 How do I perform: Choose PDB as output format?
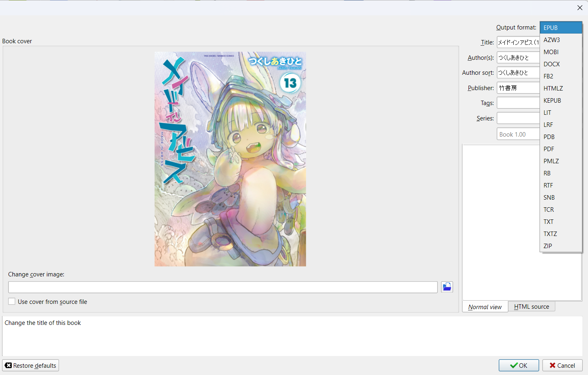click(561, 137)
